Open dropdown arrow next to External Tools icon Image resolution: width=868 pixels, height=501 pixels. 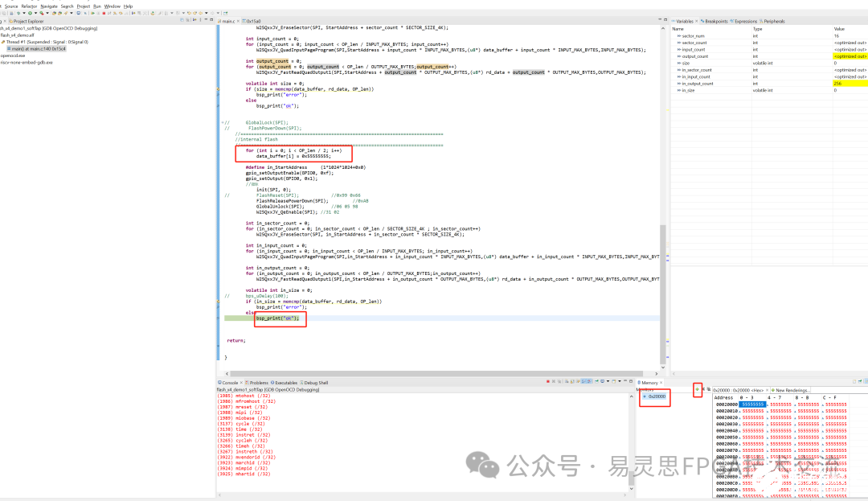point(47,14)
